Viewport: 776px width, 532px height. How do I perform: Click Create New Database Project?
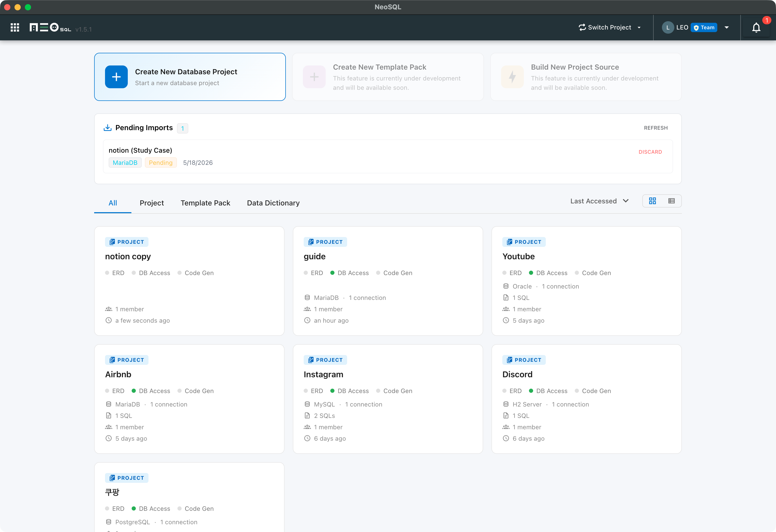(190, 77)
